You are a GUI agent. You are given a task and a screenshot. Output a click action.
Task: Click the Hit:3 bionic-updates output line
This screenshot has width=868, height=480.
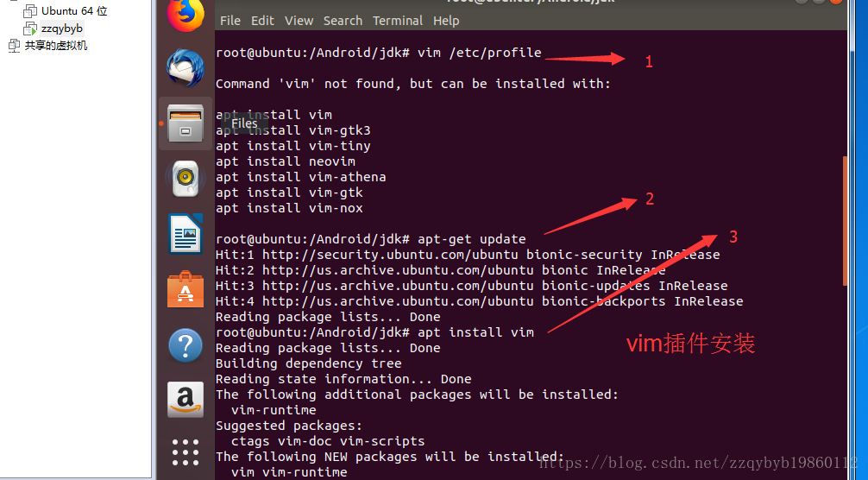point(472,286)
